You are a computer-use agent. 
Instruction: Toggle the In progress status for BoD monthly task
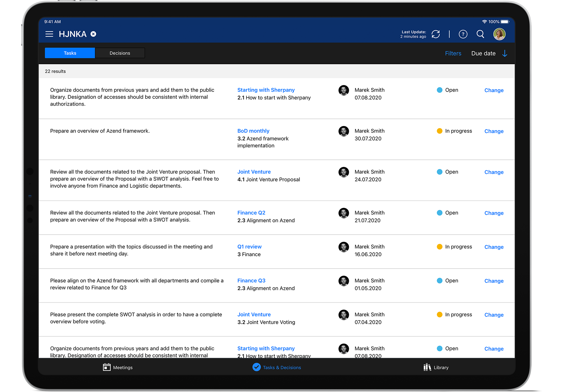click(x=439, y=131)
